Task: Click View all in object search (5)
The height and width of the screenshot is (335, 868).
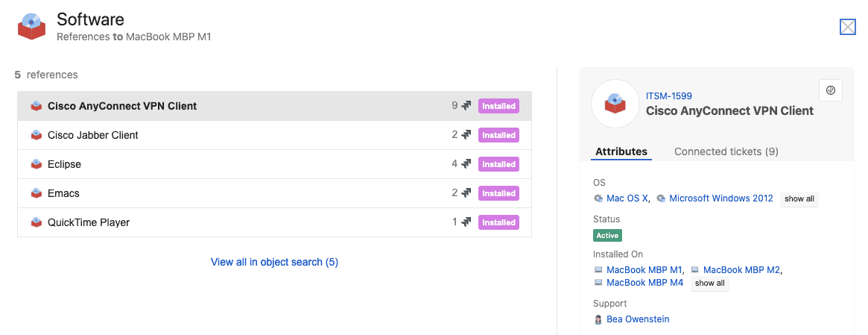Action: click(275, 262)
